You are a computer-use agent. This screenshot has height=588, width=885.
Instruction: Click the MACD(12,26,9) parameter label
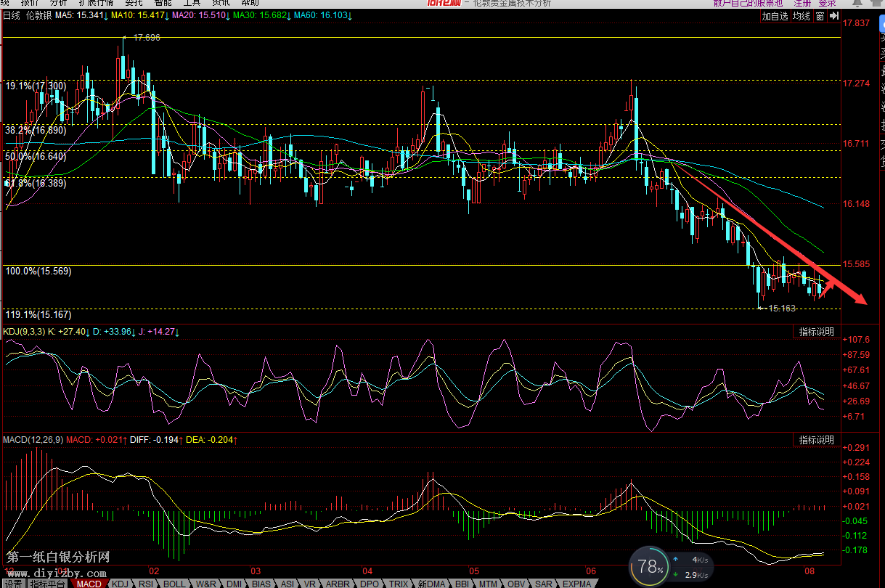point(33,440)
